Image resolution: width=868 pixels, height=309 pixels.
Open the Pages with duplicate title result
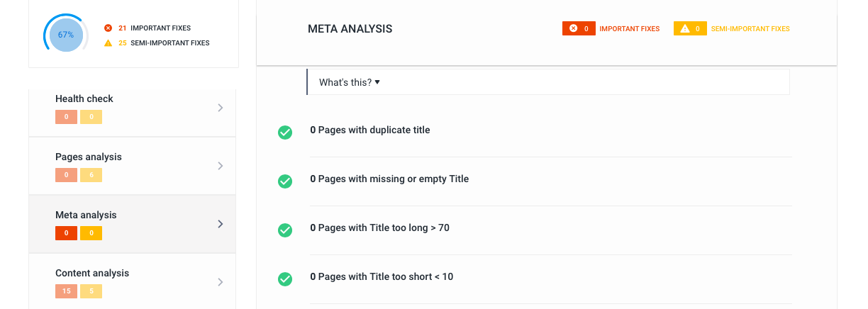click(x=370, y=130)
